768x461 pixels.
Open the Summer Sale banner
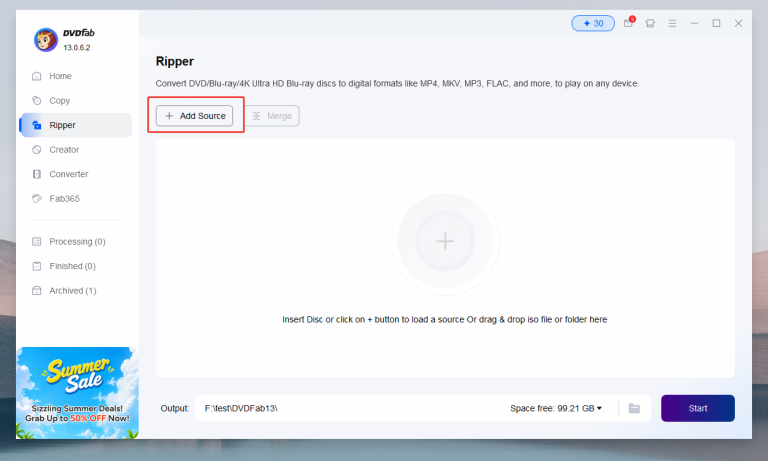(77, 392)
